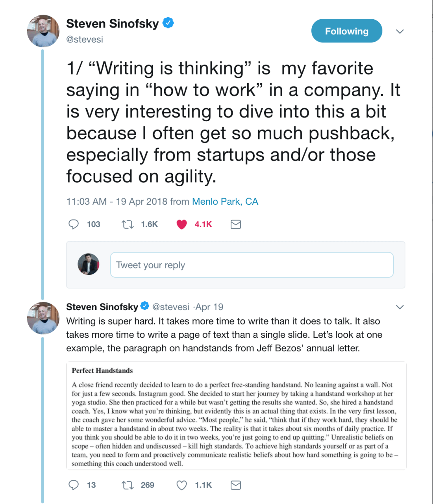This screenshot has width=433, height=504.
Task: Click your avatar in the reply box
Action: click(88, 265)
